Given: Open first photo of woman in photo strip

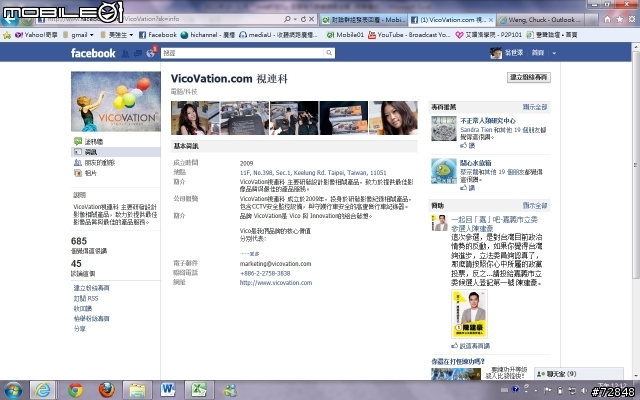Looking at the screenshot, I should pos(195,118).
